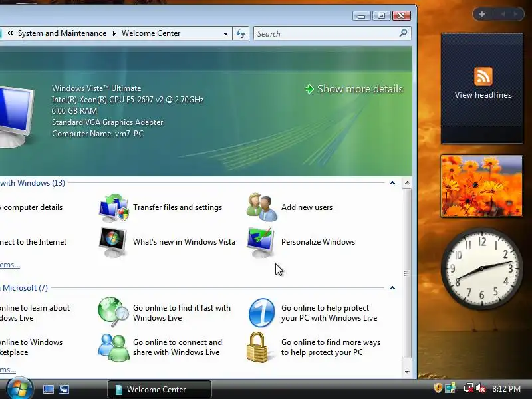Viewport: 532px width, 399px height.
Task: Click the What's new in Windows Vista icon
Action: pyautogui.click(x=113, y=242)
